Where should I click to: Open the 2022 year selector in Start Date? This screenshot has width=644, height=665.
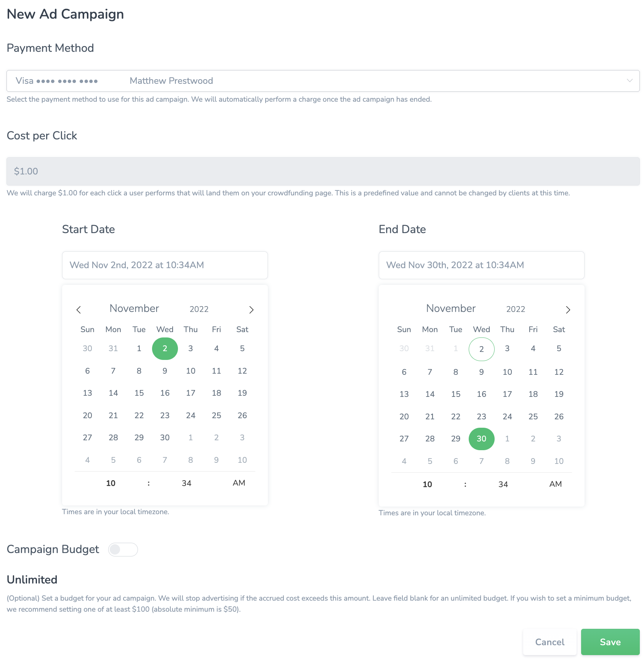pos(199,309)
